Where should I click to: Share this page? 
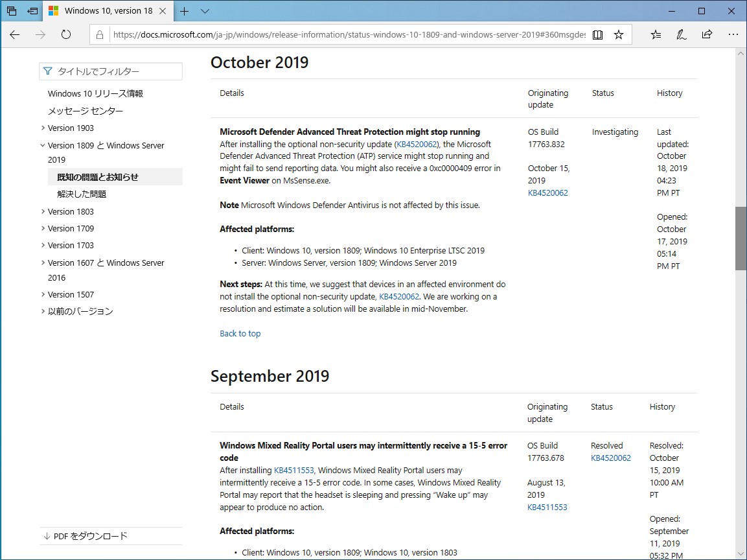pyautogui.click(x=707, y=35)
